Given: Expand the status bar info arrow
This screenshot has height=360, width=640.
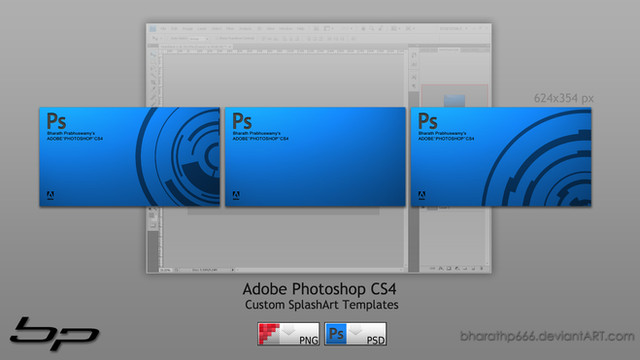Looking at the screenshot, I should click(x=233, y=270).
